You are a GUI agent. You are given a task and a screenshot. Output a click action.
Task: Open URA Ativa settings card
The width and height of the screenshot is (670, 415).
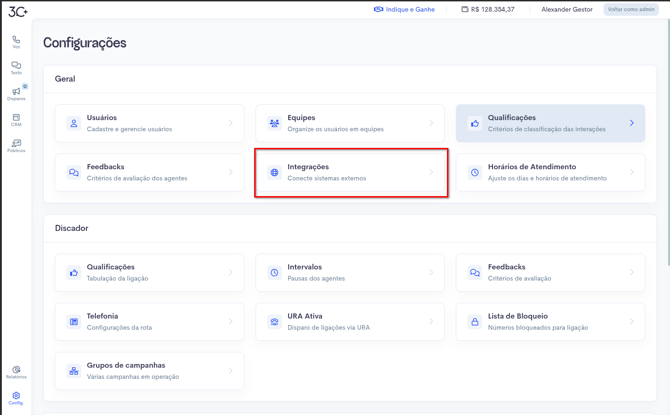pyautogui.click(x=349, y=321)
